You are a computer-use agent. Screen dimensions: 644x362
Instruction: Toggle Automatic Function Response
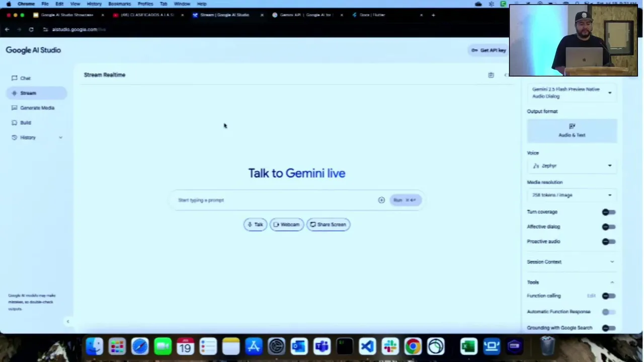(609, 312)
